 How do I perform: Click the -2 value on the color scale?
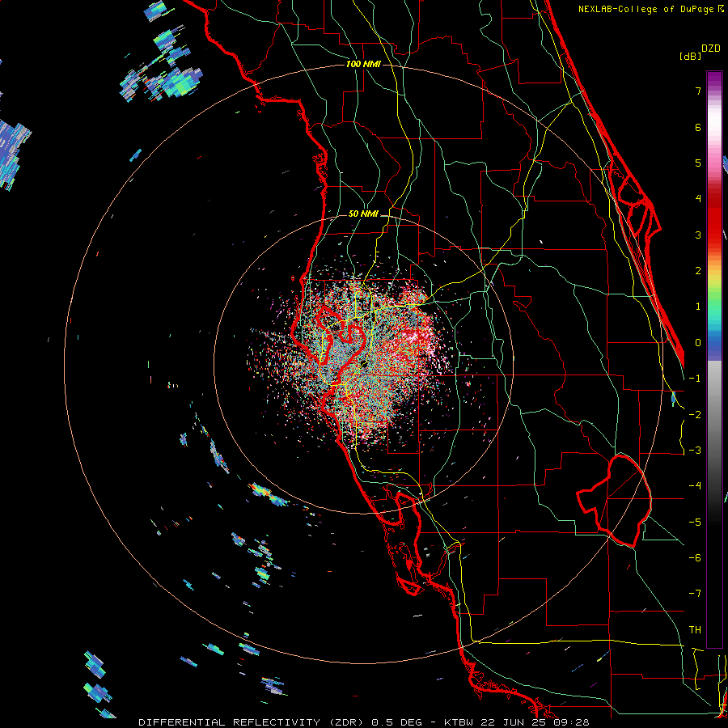695,415
